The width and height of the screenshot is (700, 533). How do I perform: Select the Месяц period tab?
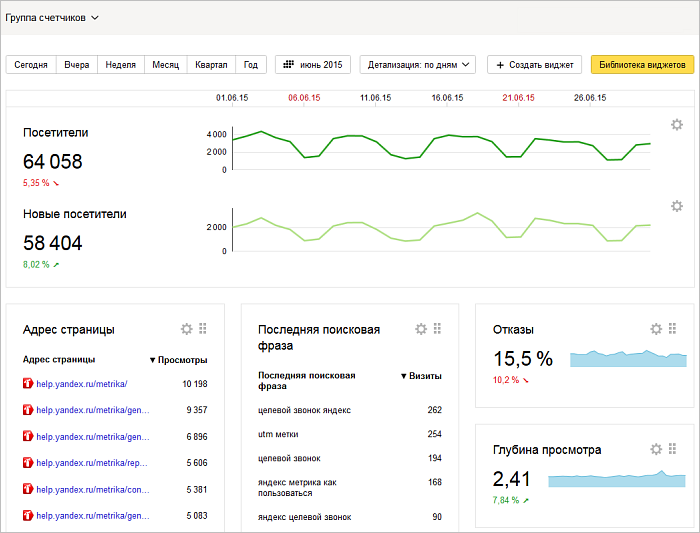[165, 64]
